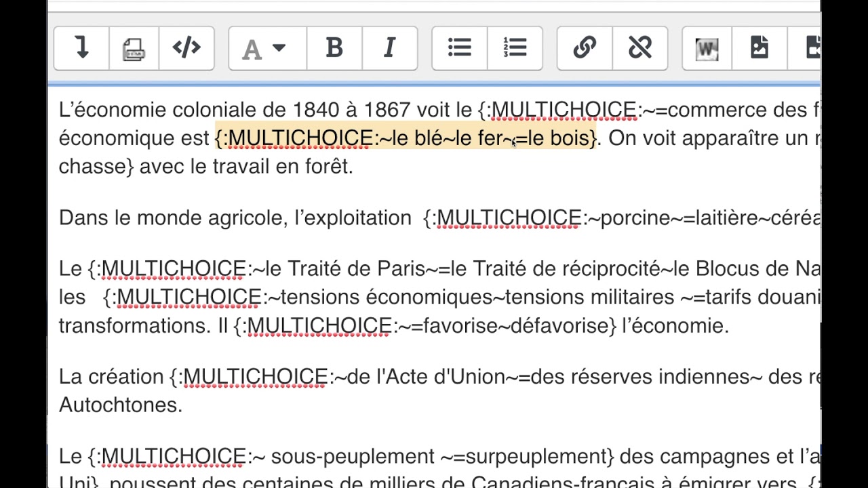Insert an image with the picture icon
Viewport: 868px width, 488px height.
[759, 48]
